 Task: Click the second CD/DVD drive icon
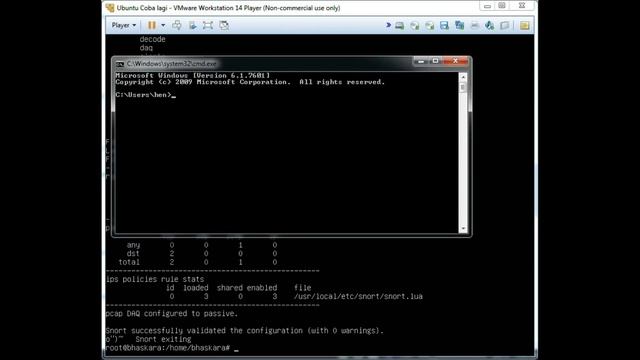[x=429, y=26]
